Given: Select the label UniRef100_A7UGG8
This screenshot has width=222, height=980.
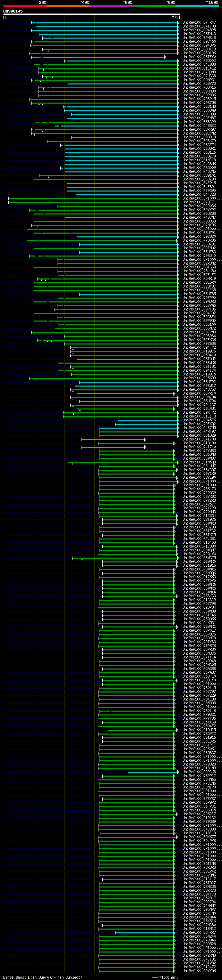Looking at the screenshot, I should (199, 76).
